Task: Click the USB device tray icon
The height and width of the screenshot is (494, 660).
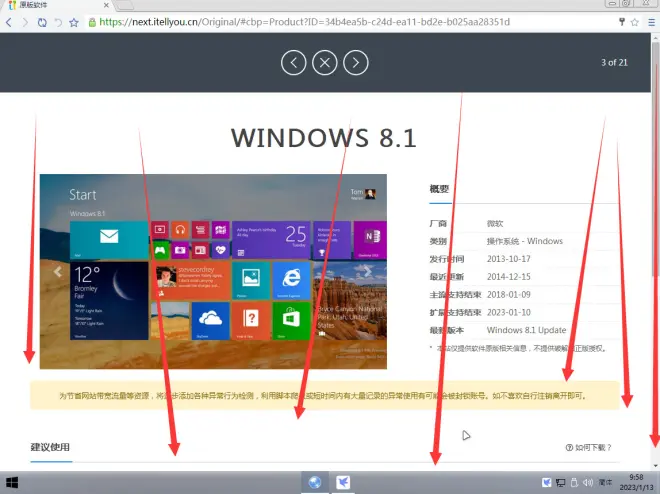Action: tap(574, 482)
